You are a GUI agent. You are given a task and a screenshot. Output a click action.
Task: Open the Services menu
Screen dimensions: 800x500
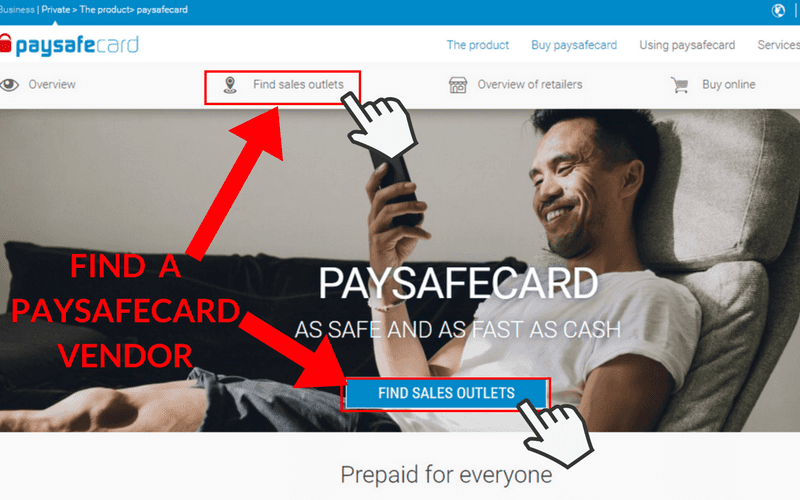point(779,45)
